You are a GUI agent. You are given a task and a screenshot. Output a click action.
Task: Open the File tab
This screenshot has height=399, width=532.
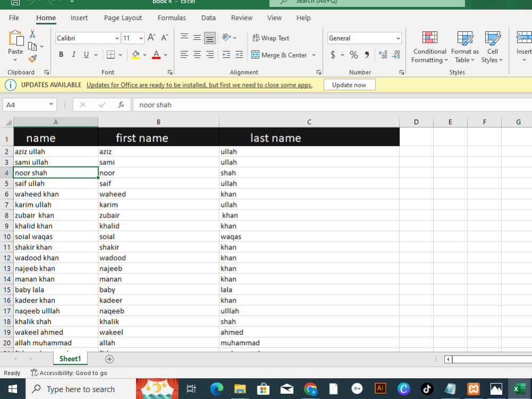tap(14, 18)
